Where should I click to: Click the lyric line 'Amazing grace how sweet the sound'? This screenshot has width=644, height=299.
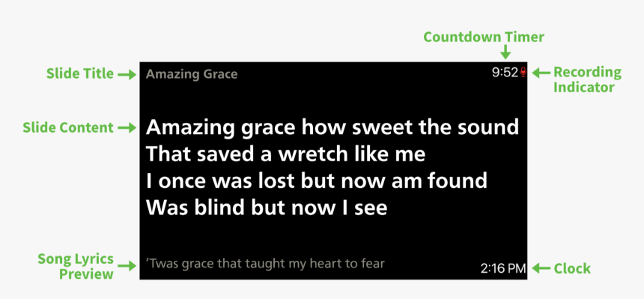(332, 128)
